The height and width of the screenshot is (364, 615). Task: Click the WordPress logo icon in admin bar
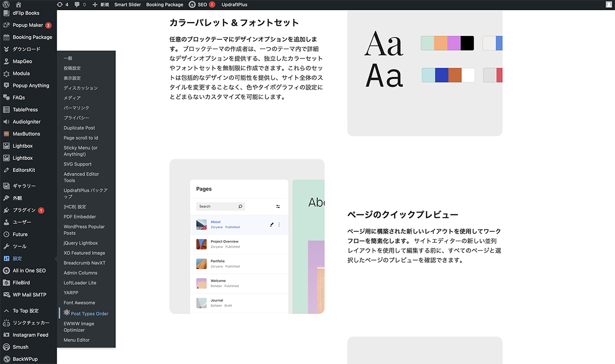pos(6,5)
